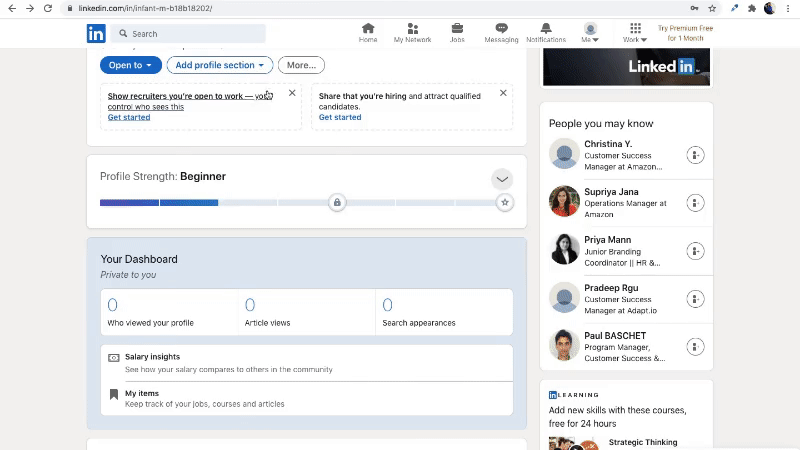Open Supriya Jana profile photo

pyautogui.click(x=564, y=201)
